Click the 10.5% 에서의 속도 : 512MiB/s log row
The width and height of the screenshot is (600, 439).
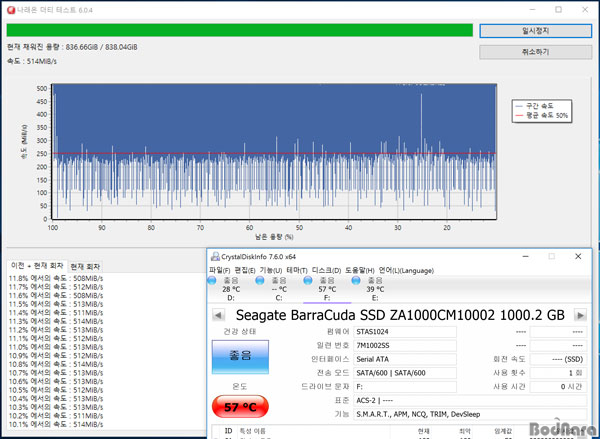tap(56, 390)
